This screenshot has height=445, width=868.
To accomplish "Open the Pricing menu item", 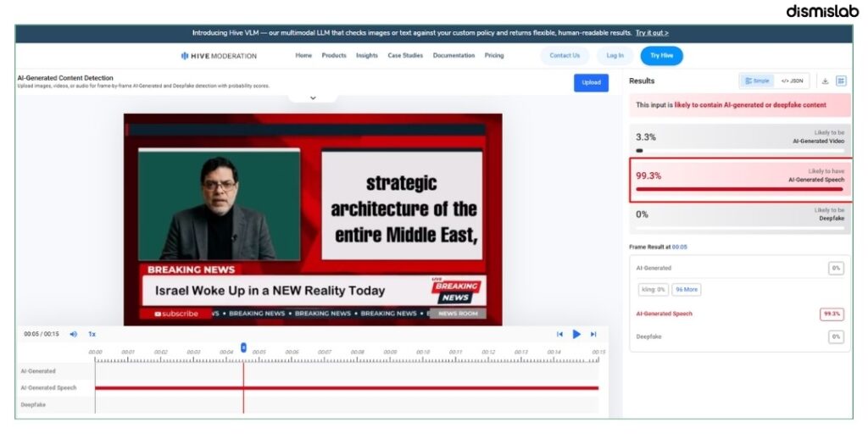I will click(x=494, y=55).
